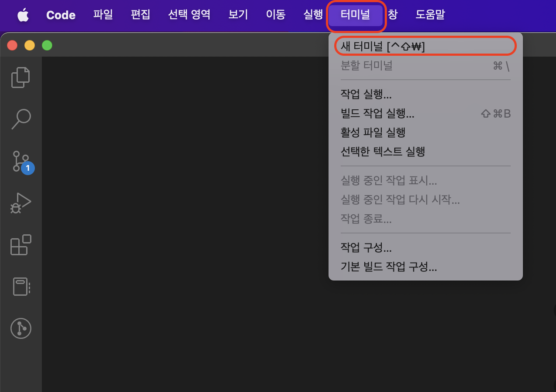Open the Git graph circle icon
The image size is (556, 392).
tap(20, 328)
